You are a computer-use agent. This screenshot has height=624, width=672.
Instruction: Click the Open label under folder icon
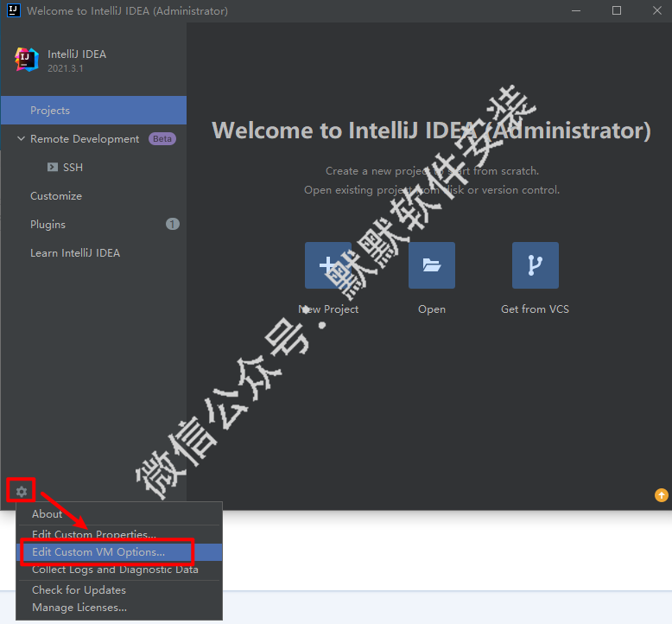(432, 309)
